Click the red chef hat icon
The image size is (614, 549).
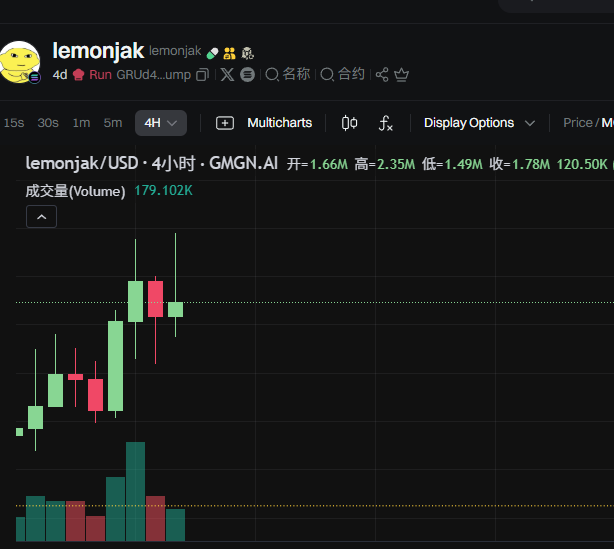[78, 75]
